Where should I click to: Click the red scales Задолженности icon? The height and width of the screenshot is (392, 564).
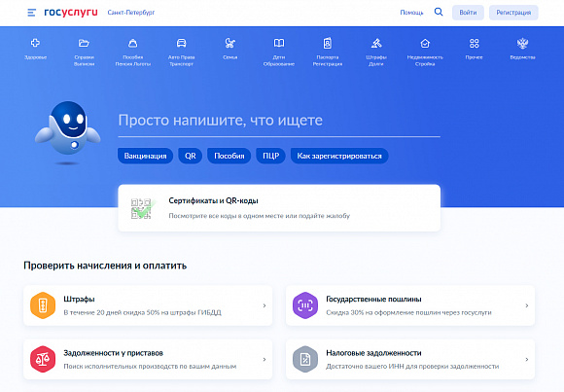43,359
